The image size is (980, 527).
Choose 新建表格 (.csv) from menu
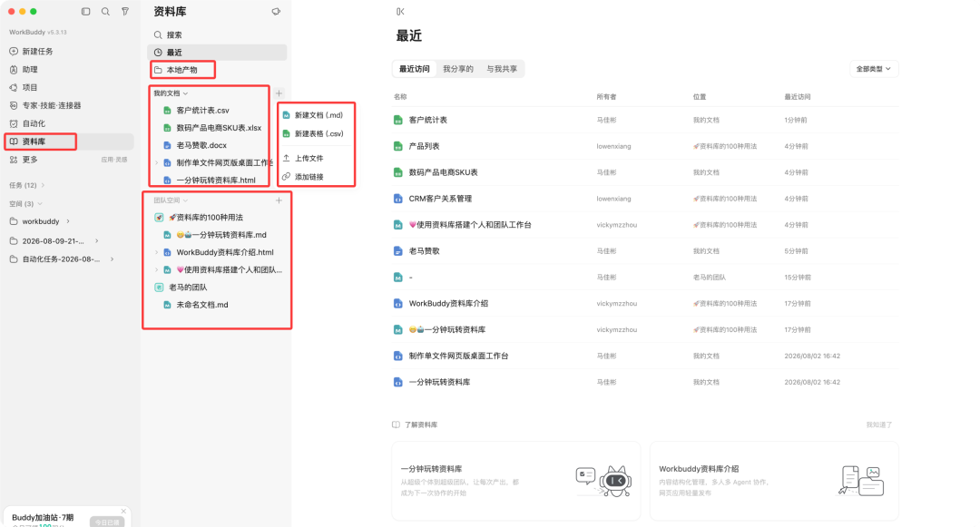click(317, 133)
